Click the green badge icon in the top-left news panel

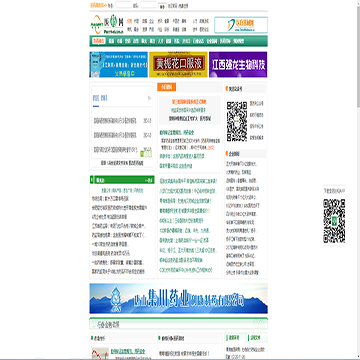146,154
